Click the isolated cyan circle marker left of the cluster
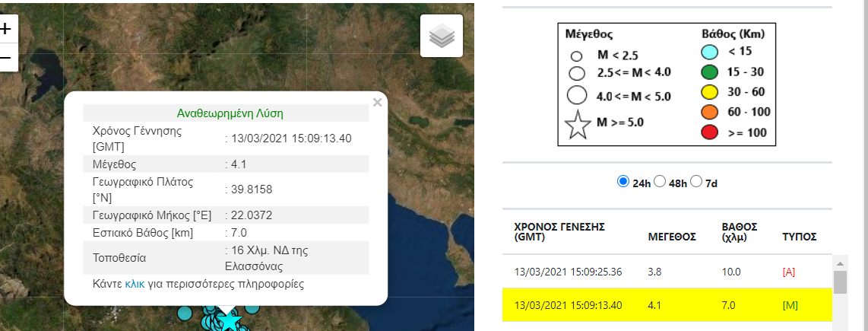Screen dimensions: 868x331 (x=184, y=312)
